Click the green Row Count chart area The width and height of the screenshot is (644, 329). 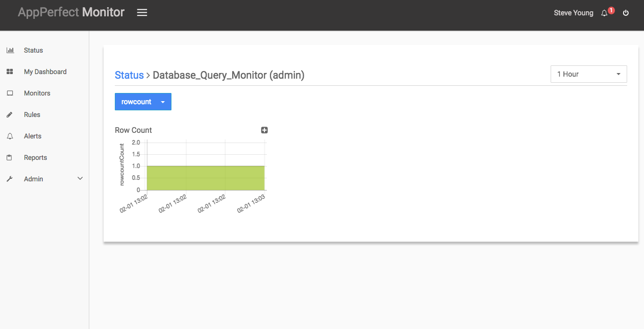tap(206, 178)
